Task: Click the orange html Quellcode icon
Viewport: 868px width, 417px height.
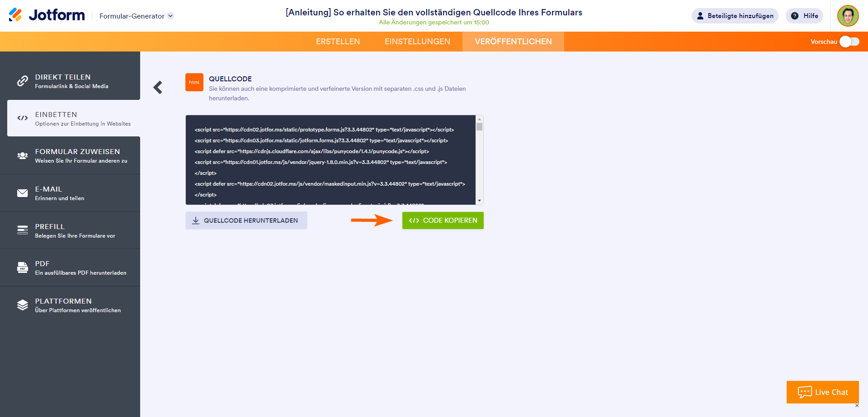Action: (x=194, y=82)
